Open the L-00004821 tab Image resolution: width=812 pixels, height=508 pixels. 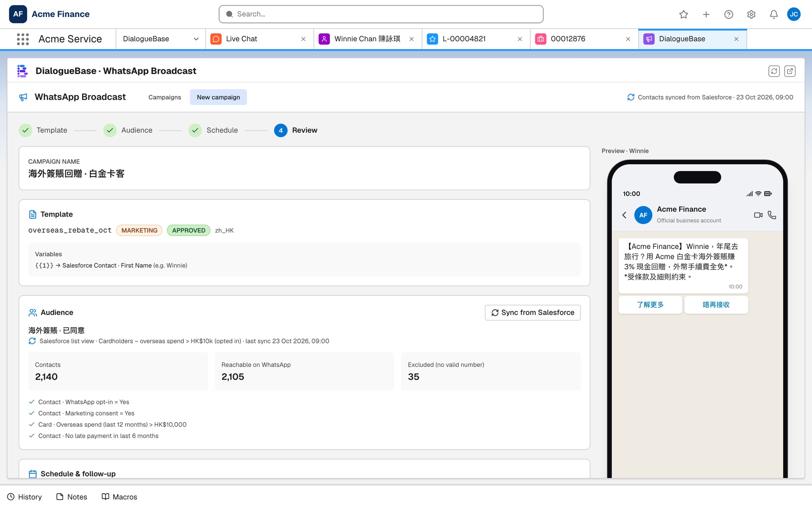point(476,39)
